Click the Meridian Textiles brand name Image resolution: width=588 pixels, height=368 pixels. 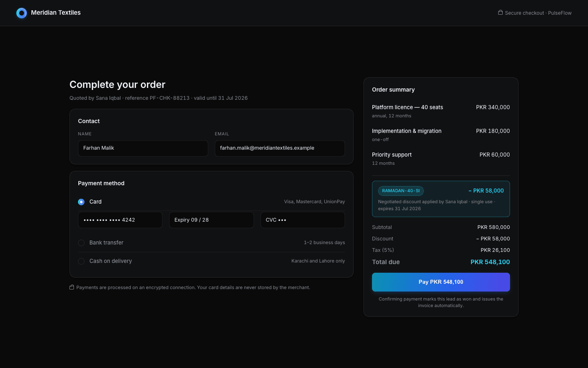(56, 13)
